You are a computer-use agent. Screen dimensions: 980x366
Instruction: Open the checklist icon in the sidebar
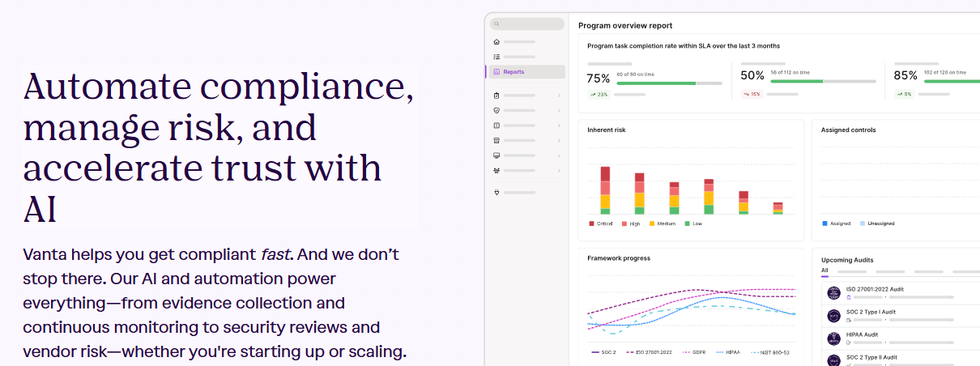tap(496, 57)
